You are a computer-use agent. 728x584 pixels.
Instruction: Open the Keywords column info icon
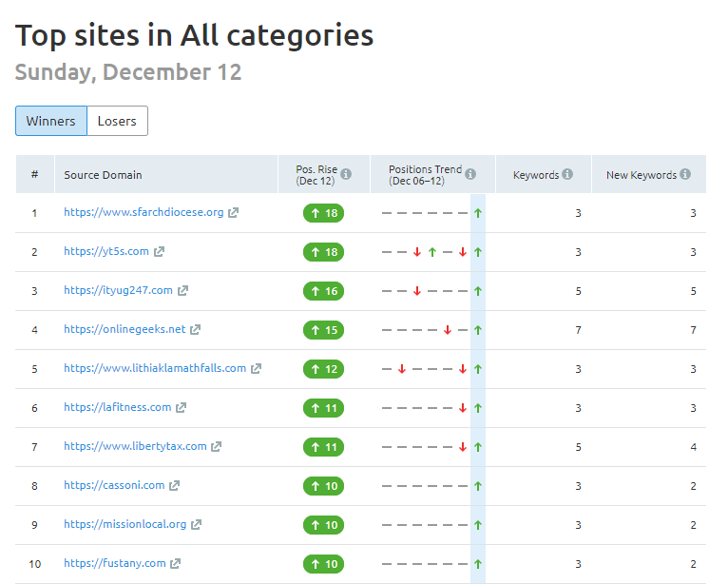point(567,174)
